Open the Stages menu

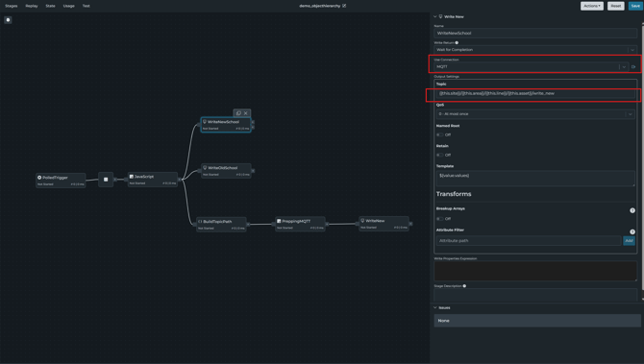point(12,6)
